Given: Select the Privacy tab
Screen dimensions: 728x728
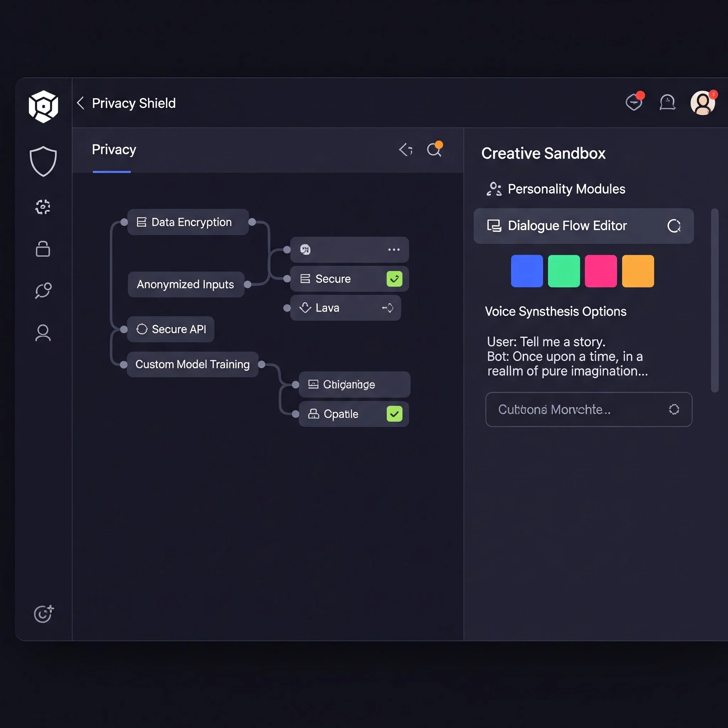Looking at the screenshot, I should pyautogui.click(x=114, y=150).
